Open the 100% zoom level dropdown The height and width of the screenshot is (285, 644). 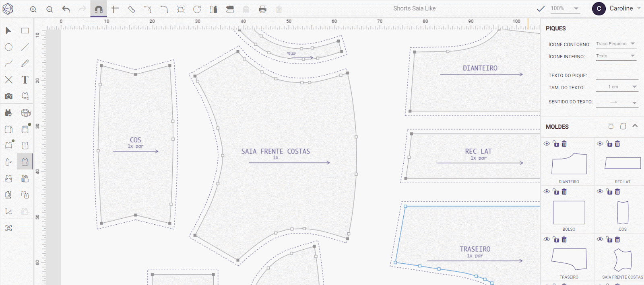(565, 8)
